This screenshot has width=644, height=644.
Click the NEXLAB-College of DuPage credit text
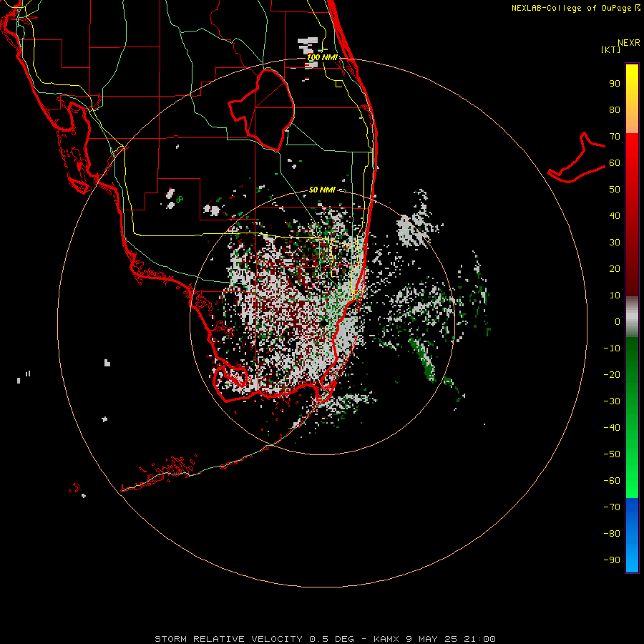point(575,8)
